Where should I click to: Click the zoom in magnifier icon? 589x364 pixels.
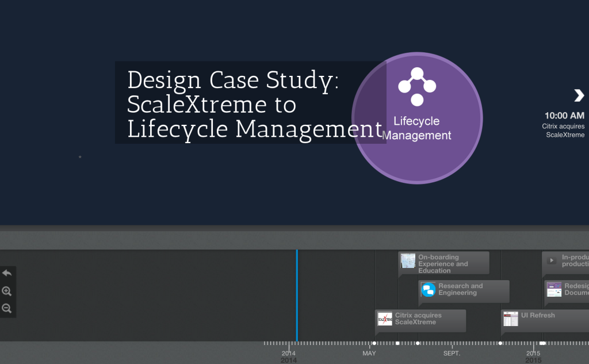point(7,291)
